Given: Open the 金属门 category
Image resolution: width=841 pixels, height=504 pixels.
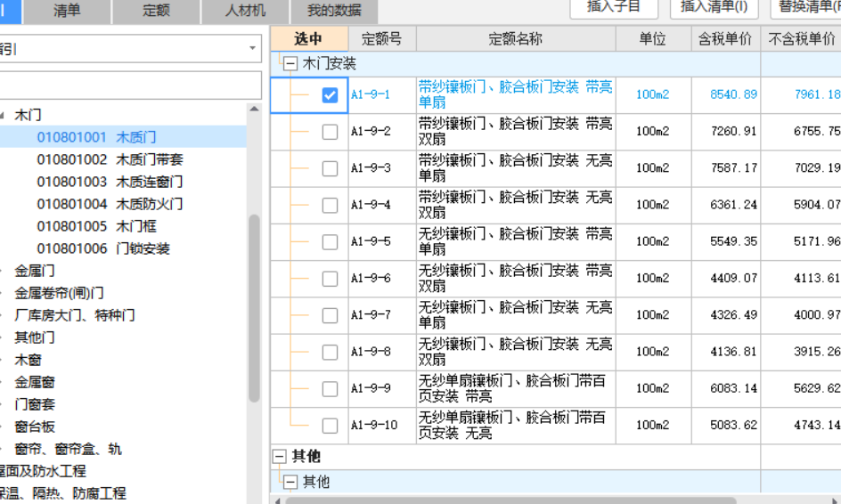Looking at the screenshot, I should 35,271.
